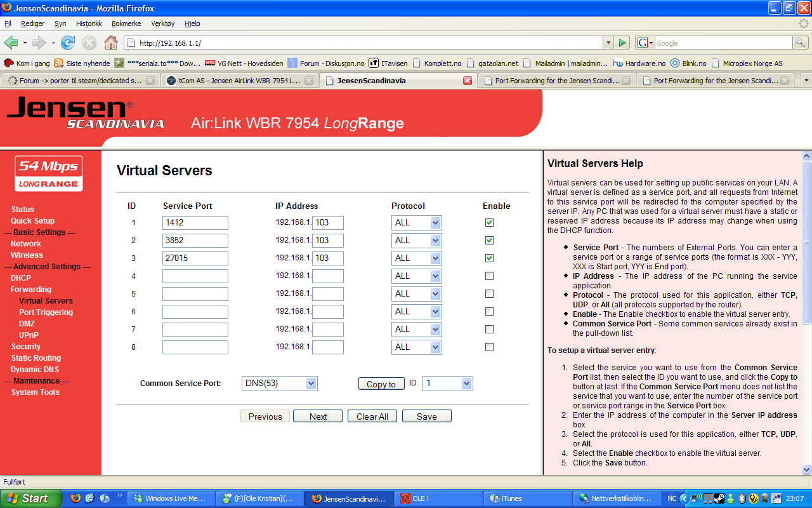Open the Komplett.no bookmark
This screenshot has width=812, height=508.
436,63
